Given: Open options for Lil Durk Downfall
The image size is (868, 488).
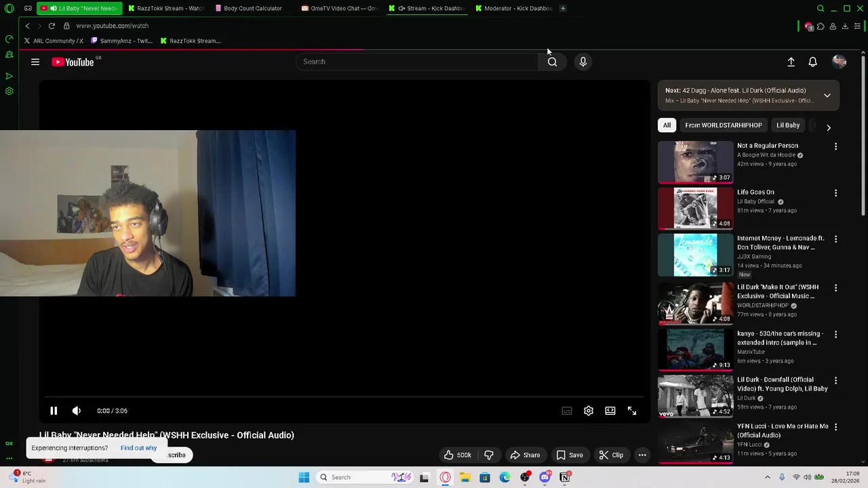Looking at the screenshot, I should tap(835, 381).
